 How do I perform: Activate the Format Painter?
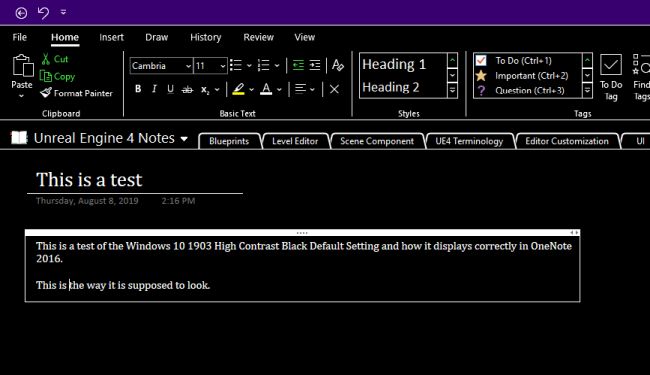pos(76,93)
